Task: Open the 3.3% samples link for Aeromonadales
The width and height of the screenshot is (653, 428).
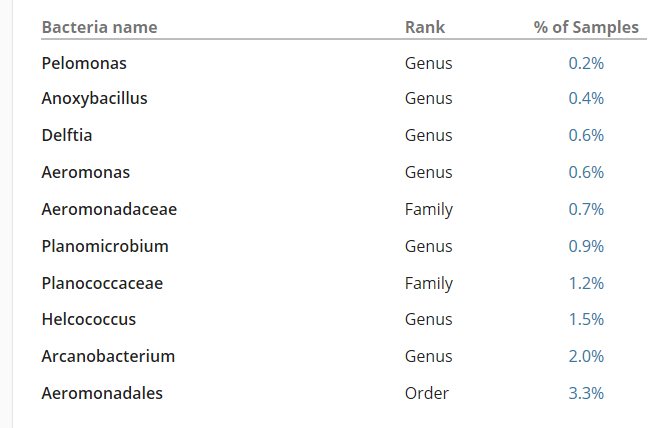Action: 586,393
